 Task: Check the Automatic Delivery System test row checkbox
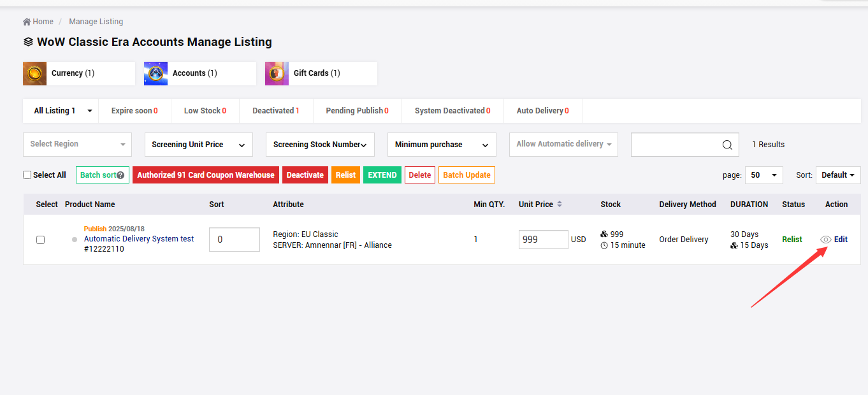coord(40,240)
